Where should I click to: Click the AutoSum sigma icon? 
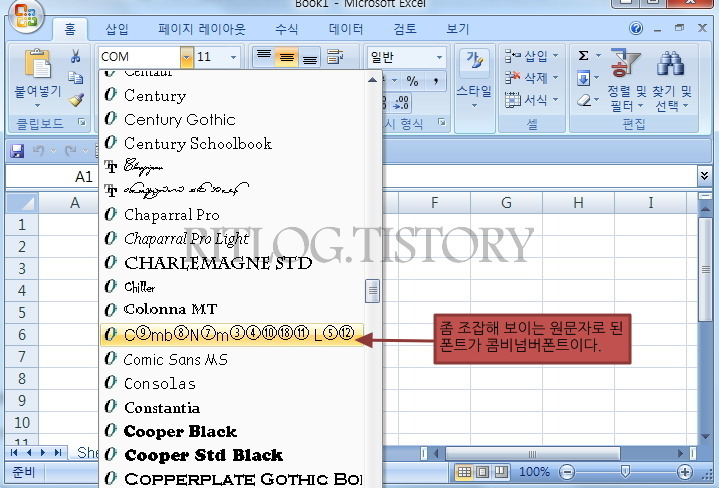pyautogui.click(x=583, y=56)
